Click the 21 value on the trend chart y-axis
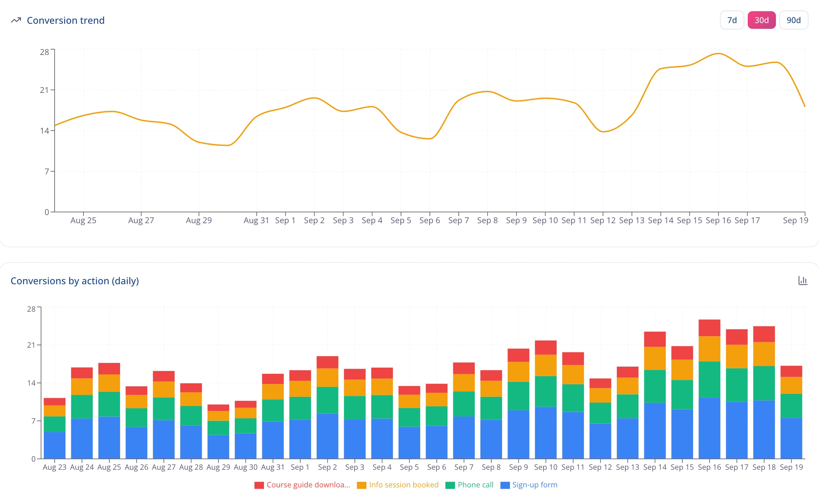This screenshot has width=819, height=504. (x=44, y=90)
